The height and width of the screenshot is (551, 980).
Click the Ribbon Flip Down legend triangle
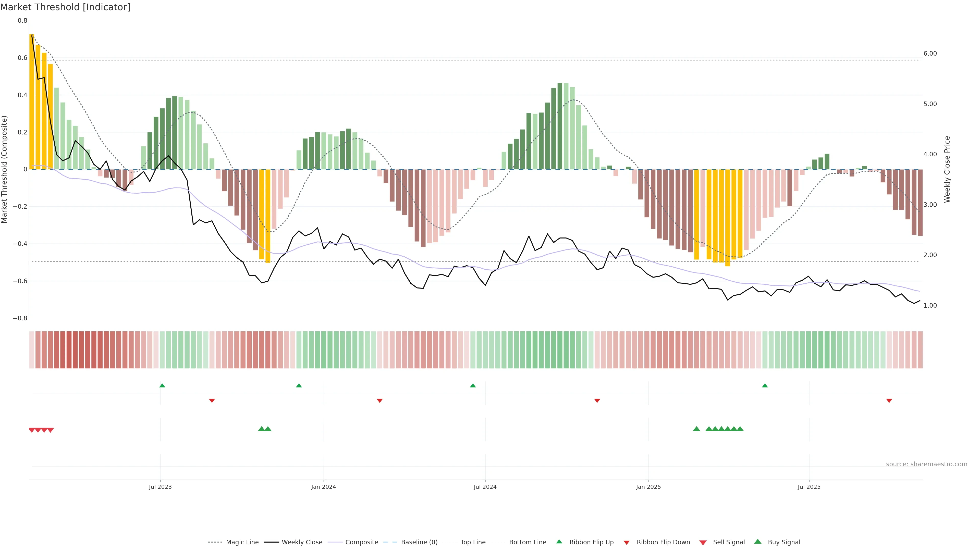click(627, 542)
